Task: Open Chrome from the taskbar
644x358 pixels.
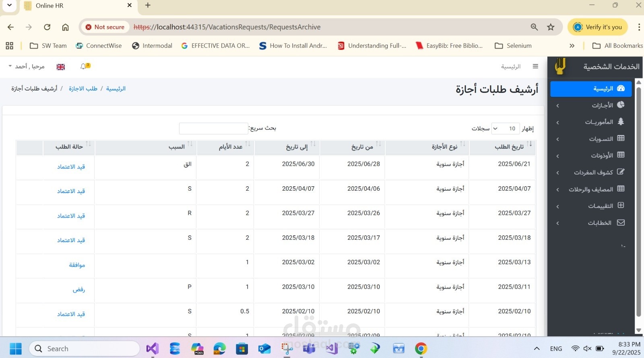Action: (x=421, y=348)
